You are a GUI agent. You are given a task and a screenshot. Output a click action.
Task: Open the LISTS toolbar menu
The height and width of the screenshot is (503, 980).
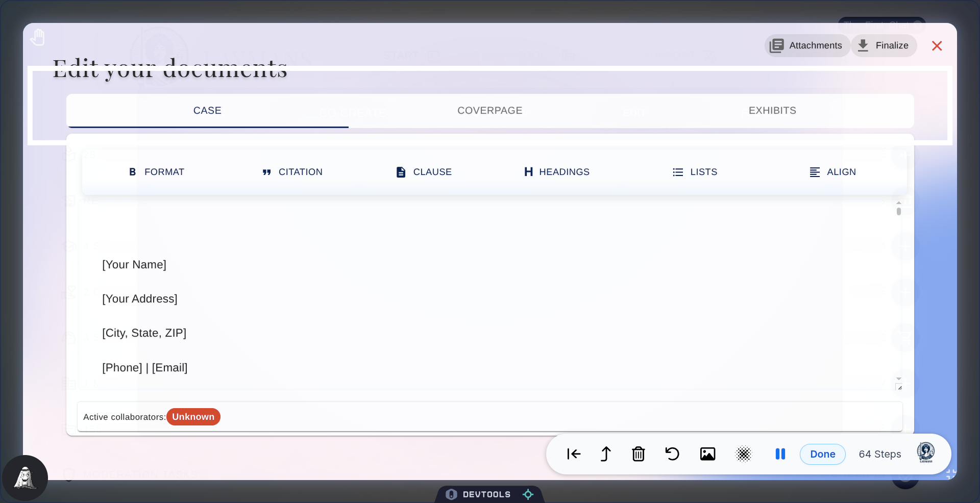click(695, 172)
